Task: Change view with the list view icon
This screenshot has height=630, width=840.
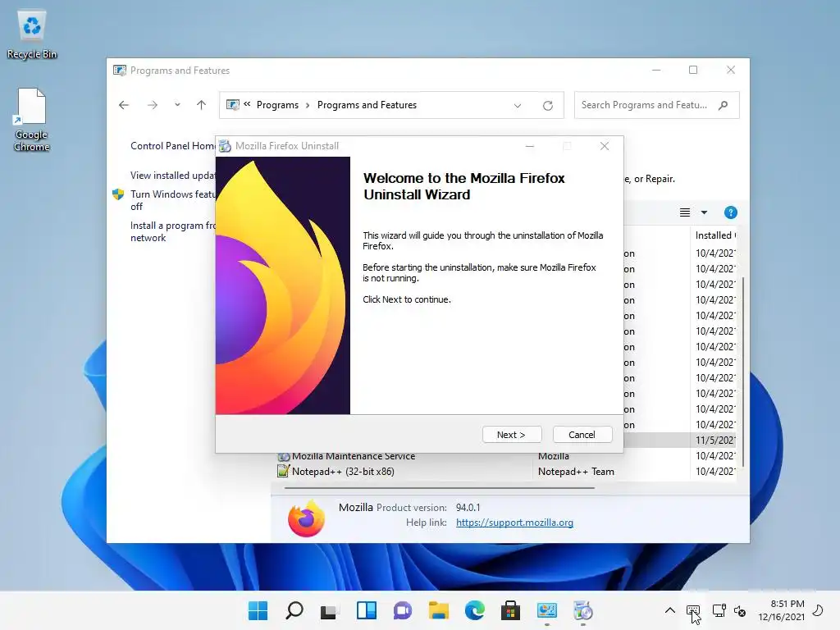Action: 685,212
